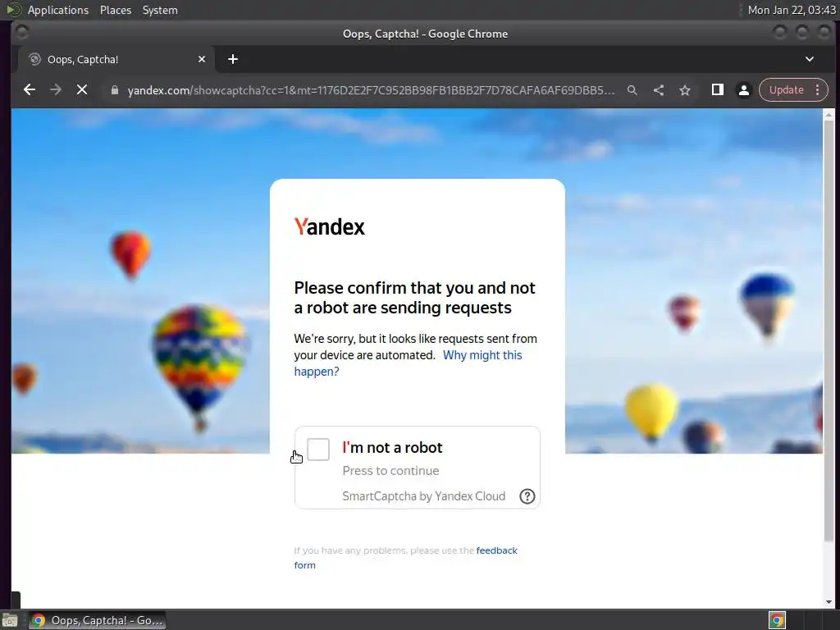
Task: Share this page using the share icon
Action: (659, 90)
